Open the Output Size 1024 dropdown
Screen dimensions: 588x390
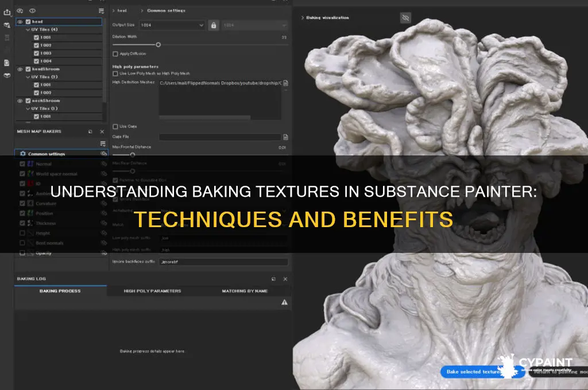[x=172, y=25]
